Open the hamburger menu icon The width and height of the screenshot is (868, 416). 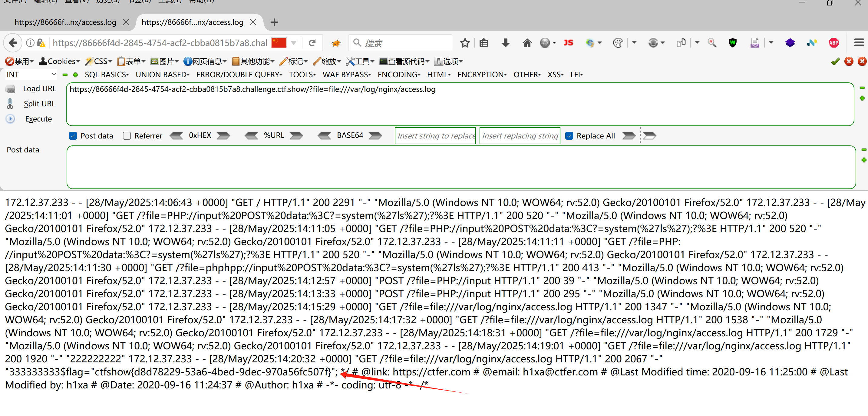point(859,43)
